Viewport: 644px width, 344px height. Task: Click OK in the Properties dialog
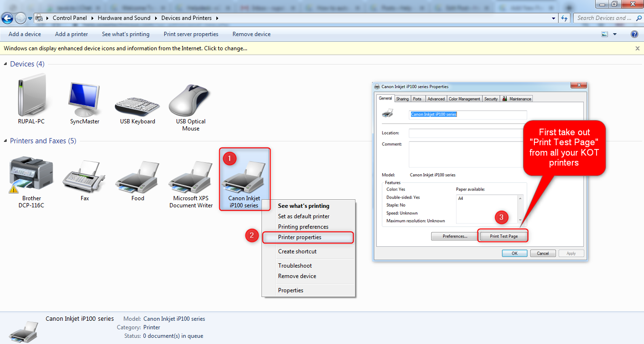click(x=514, y=253)
